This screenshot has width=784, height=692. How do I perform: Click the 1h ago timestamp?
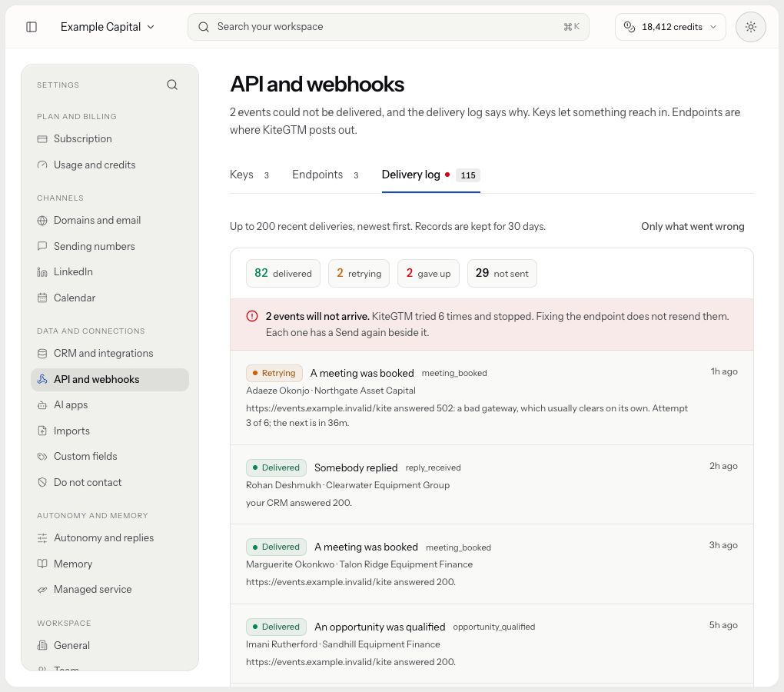tap(724, 371)
